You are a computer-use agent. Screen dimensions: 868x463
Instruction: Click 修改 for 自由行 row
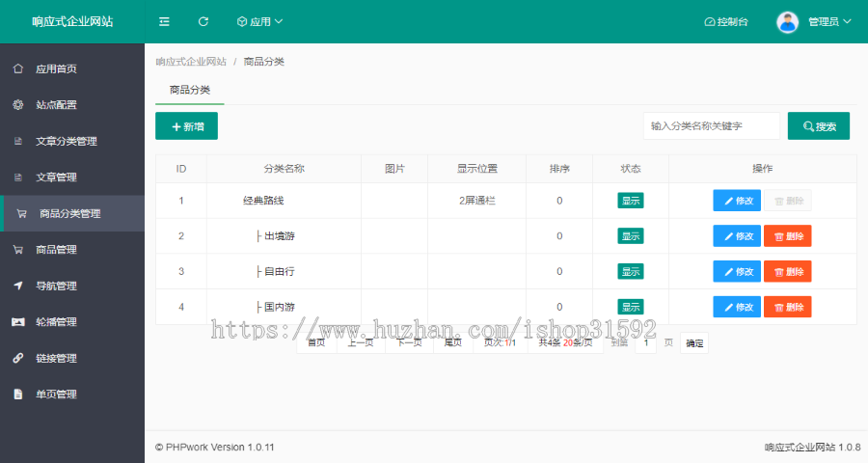click(737, 271)
